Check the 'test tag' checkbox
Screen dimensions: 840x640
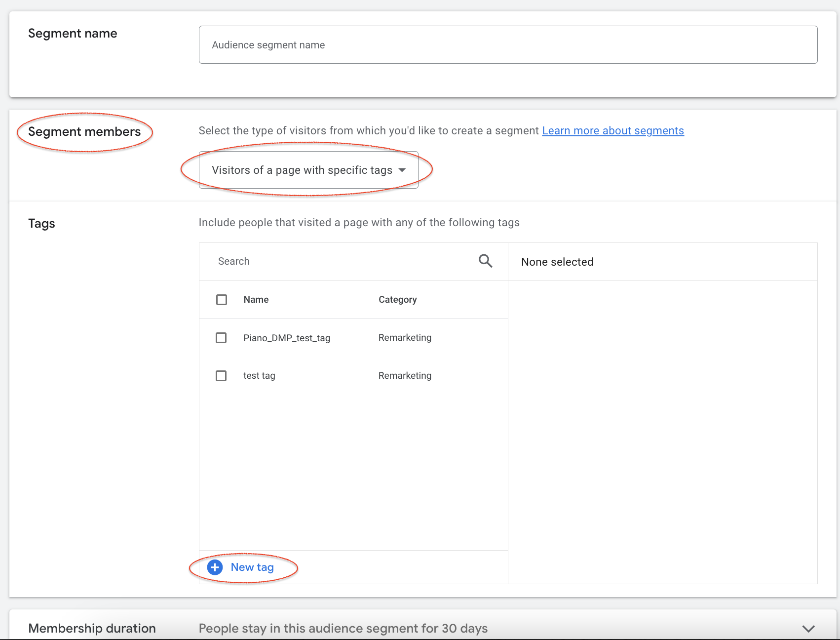click(x=221, y=376)
